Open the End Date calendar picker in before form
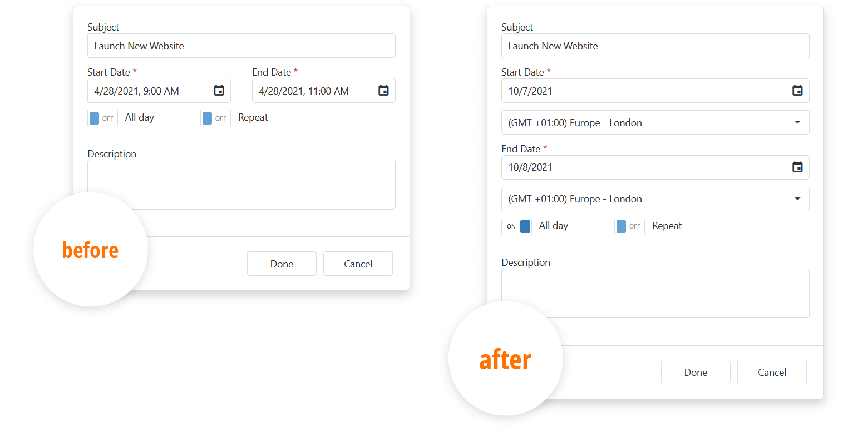Screen dimensions: 868x427 pyautogui.click(x=383, y=90)
